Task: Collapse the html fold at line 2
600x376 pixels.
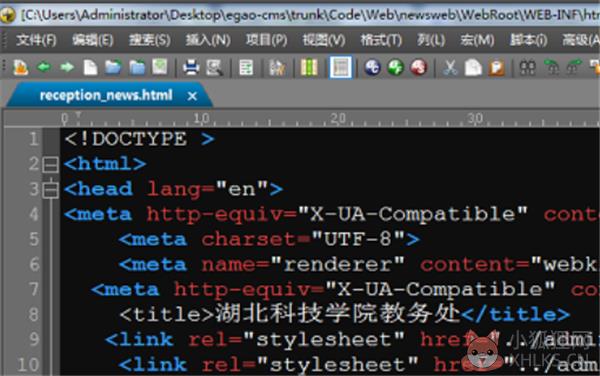Action: (x=50, y=164)
